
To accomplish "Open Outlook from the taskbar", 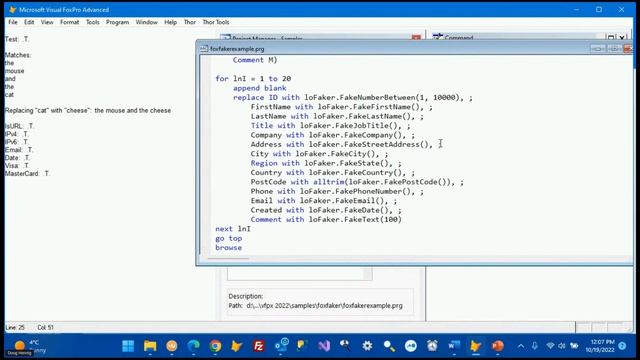I will (x=281, y=345).
